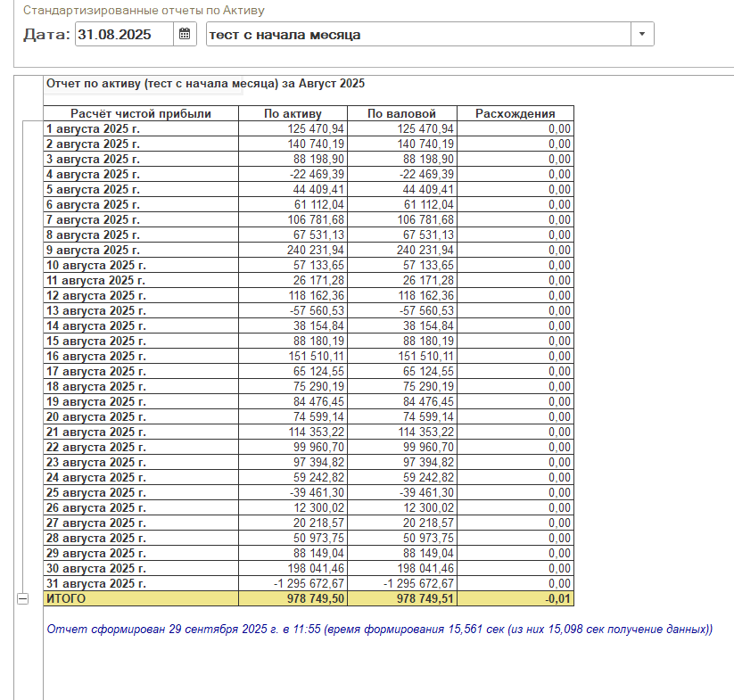Select the row '7 августа 2025 г.'
Screen dimensions: 734x700
(x=309, y=219)
